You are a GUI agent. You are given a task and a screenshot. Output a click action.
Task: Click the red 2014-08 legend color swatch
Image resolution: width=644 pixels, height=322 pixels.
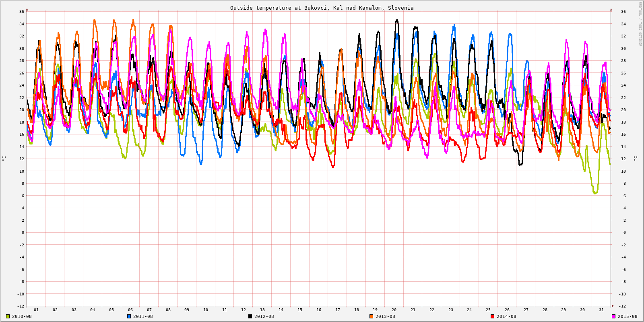[492, 316]
